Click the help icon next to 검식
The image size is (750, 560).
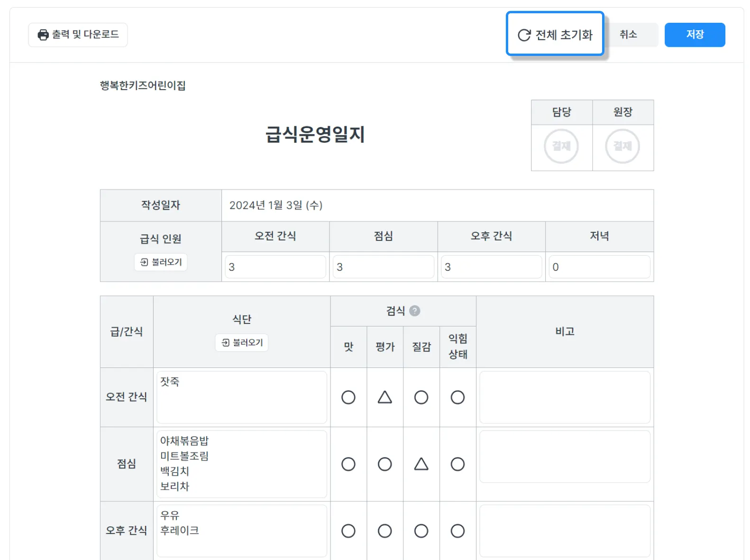(x=414, y=311)
